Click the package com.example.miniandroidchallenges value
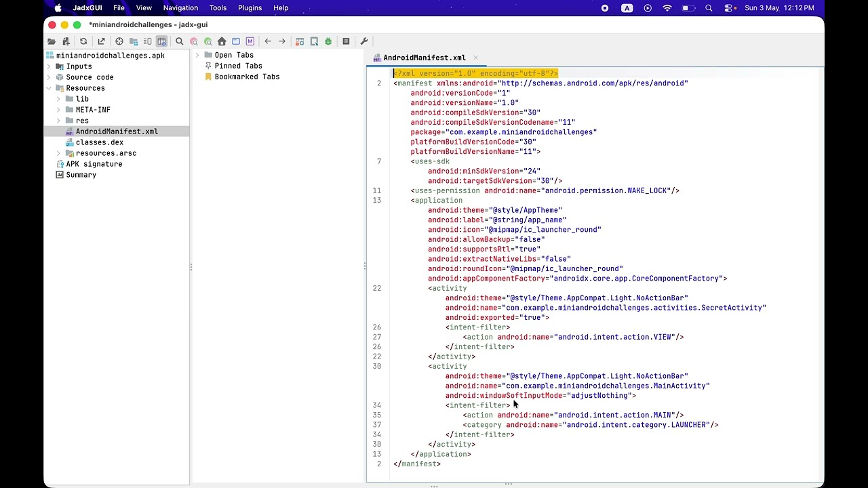 521,132
